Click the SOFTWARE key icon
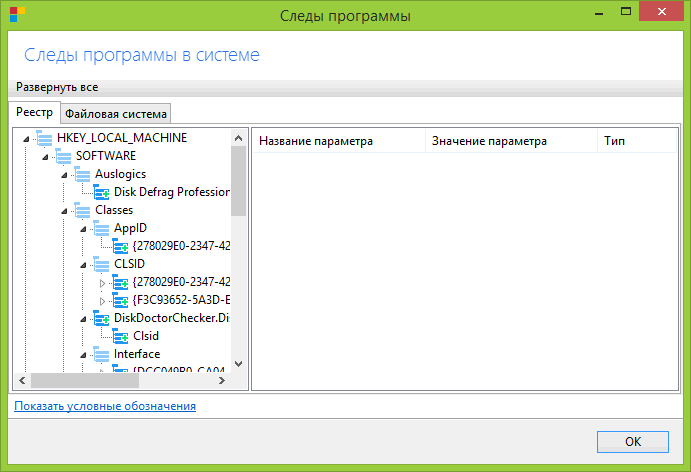 coord(63,156)
